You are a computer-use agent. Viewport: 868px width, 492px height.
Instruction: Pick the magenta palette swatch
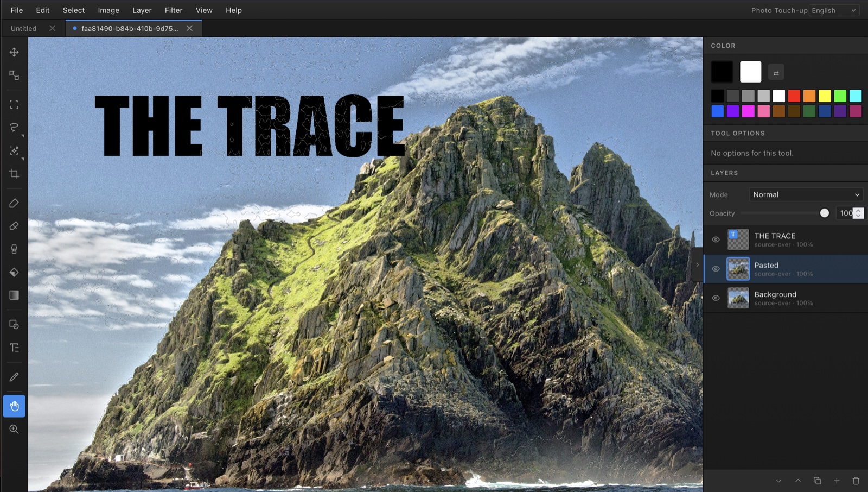748,111
